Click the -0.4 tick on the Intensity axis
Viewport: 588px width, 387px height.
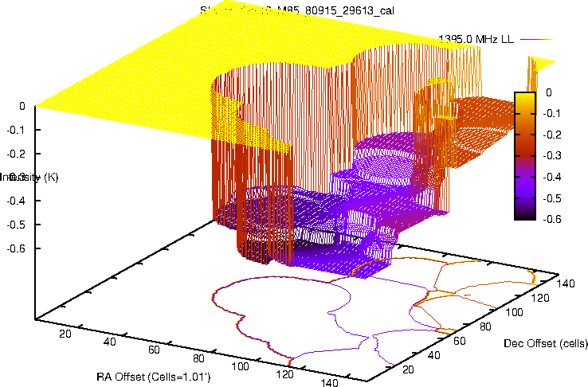pyautogui.click(x=16, y=201)
